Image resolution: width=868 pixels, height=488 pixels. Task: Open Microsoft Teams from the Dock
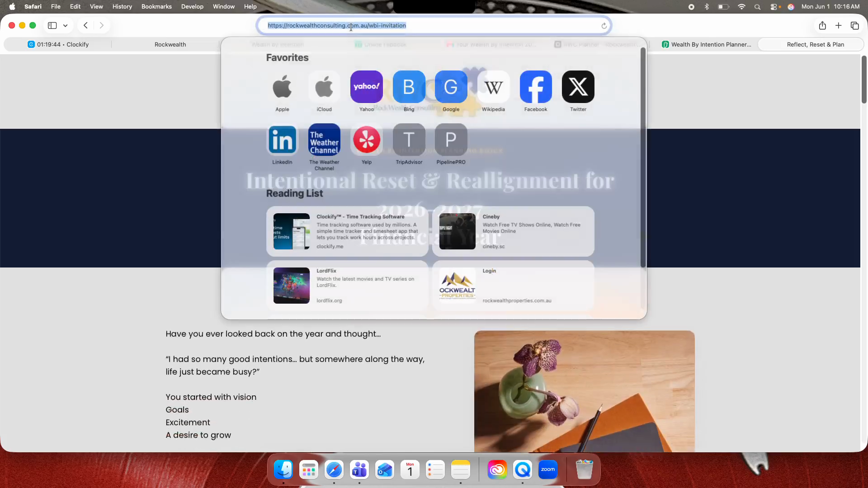pyautogui.click(x=359, y=470)
